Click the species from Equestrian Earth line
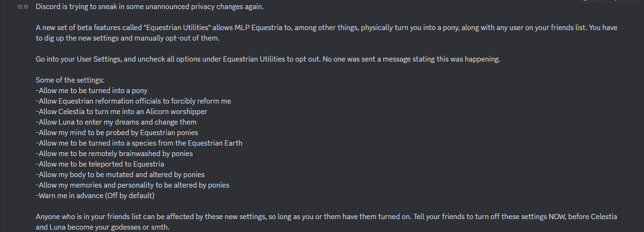The height and width of the screenshot is (232, 644). 139,143
